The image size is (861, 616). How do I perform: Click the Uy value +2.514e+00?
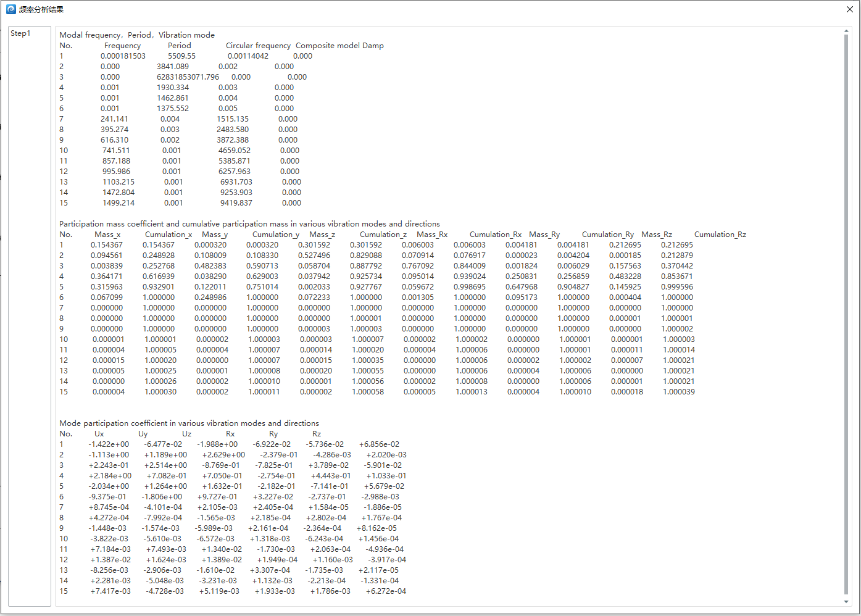point(165,465)
